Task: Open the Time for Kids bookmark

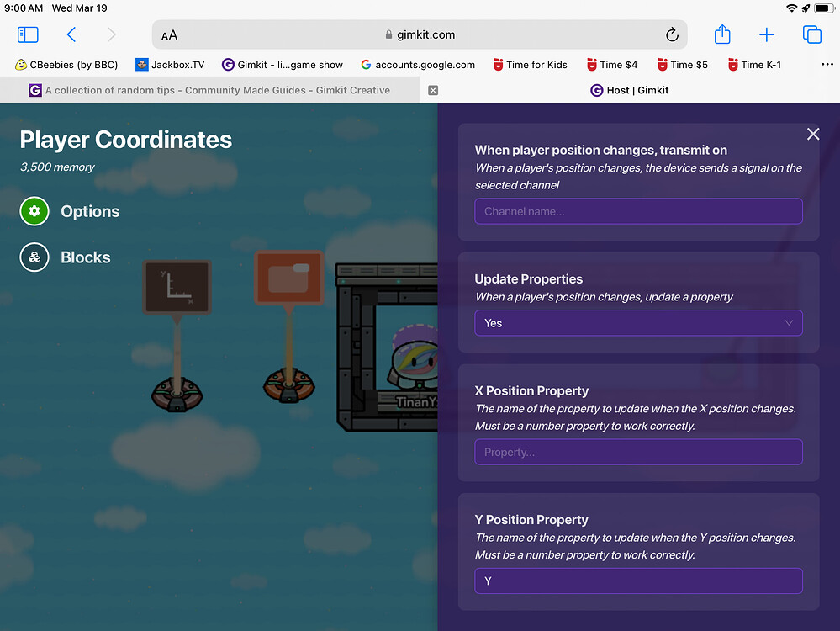Action: click(x=530, y=64)
